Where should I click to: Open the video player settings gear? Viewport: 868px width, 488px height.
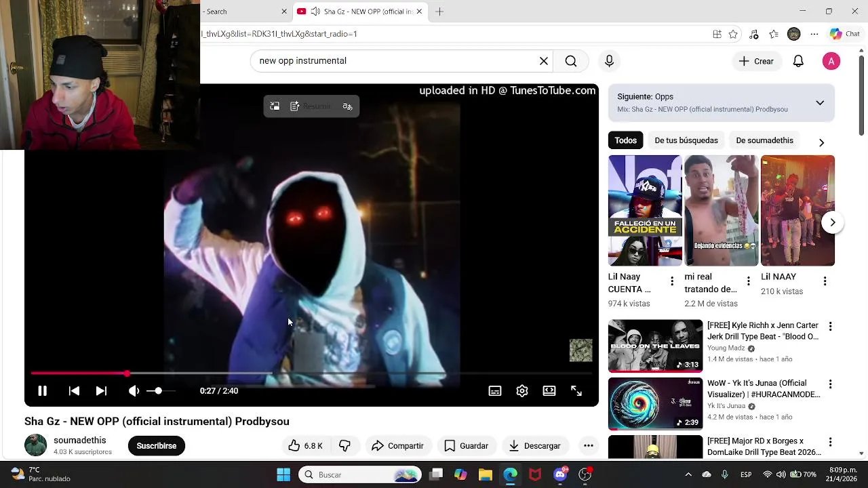pyautogui.click(x=522, y=391)
